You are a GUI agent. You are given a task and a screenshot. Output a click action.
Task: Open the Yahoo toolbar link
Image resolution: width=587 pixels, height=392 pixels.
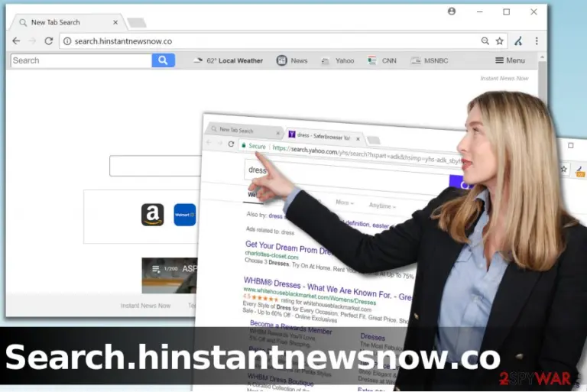coord(337,60)
